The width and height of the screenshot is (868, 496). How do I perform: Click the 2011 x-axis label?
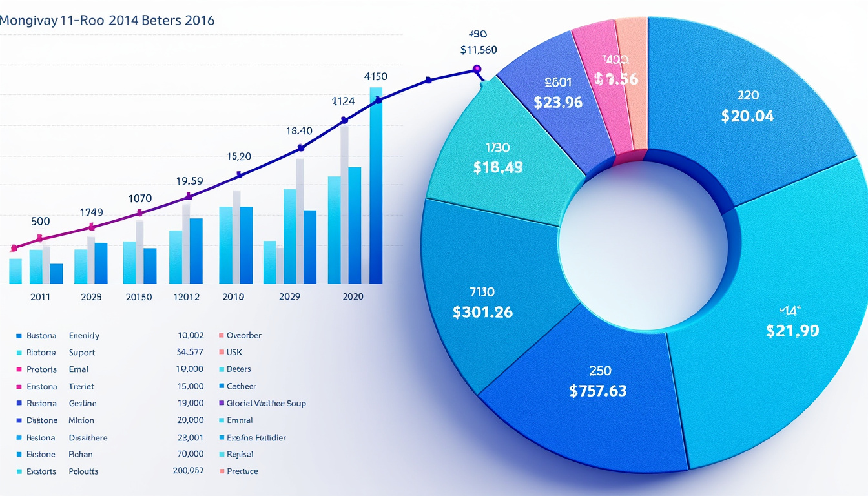pyautogui.click(x=40, y=297)
